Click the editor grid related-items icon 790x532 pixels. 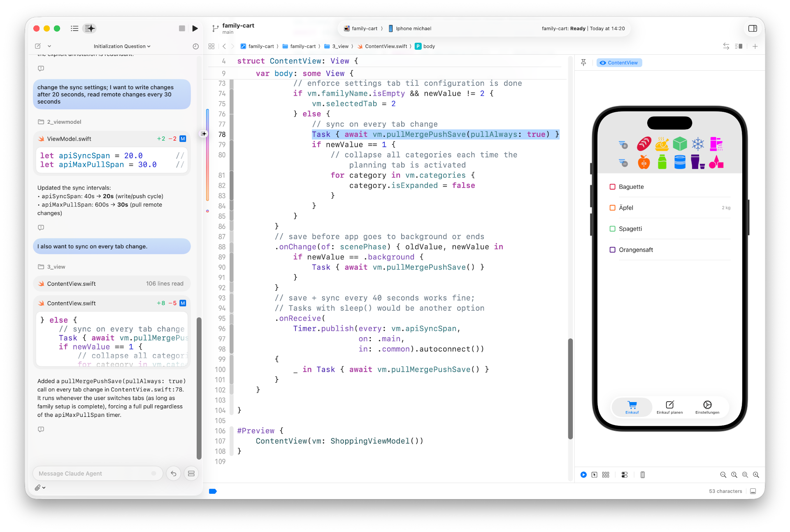(x=211, y=46)
